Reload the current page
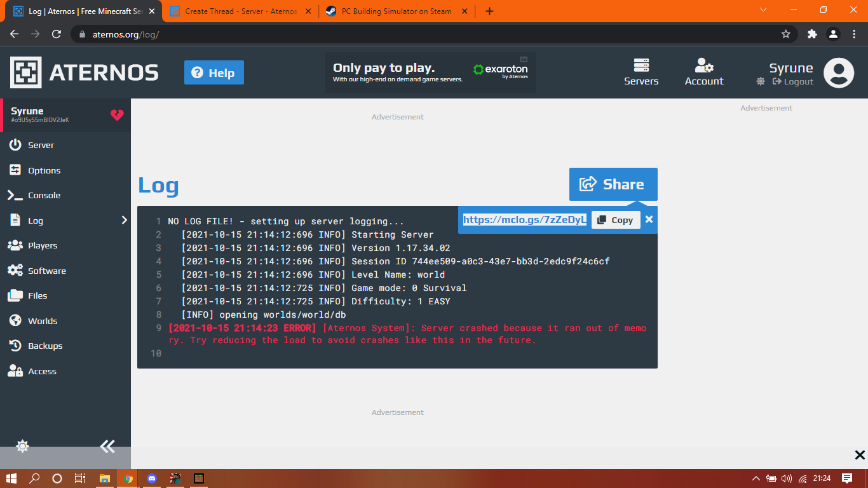 pyautogui.click(x=57, y=34)
